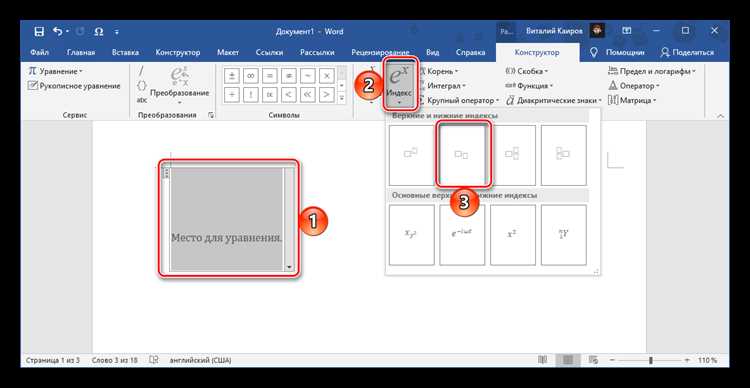Switch to Read Mode view icon

click(x=542, y=360)
